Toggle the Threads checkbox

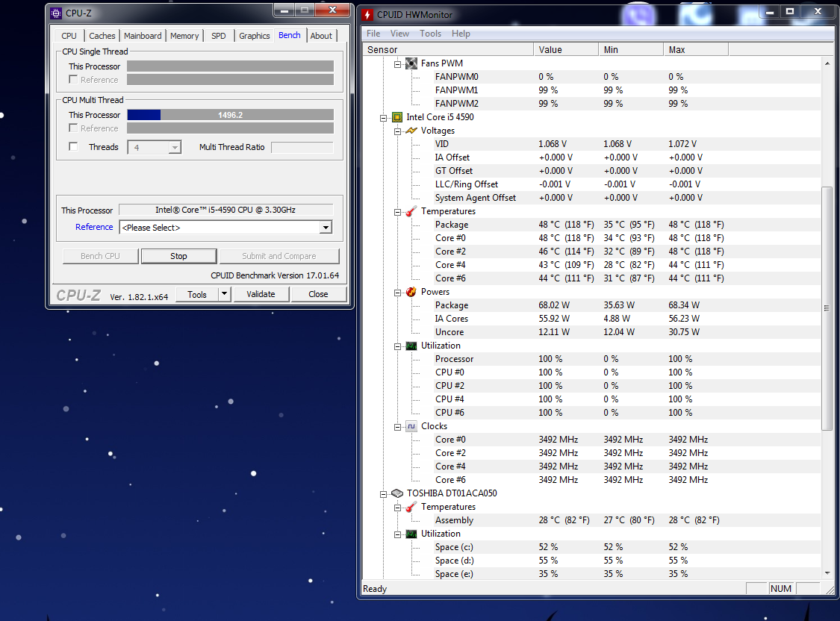point(73,147)
